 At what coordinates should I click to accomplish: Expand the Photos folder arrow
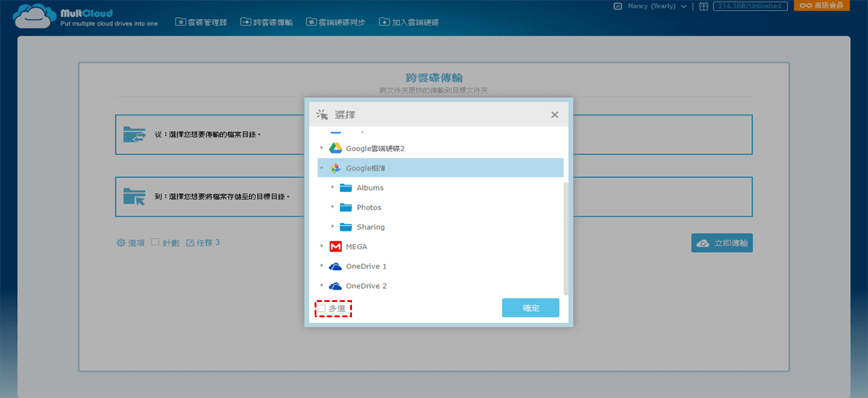click(x=333, y=207)
